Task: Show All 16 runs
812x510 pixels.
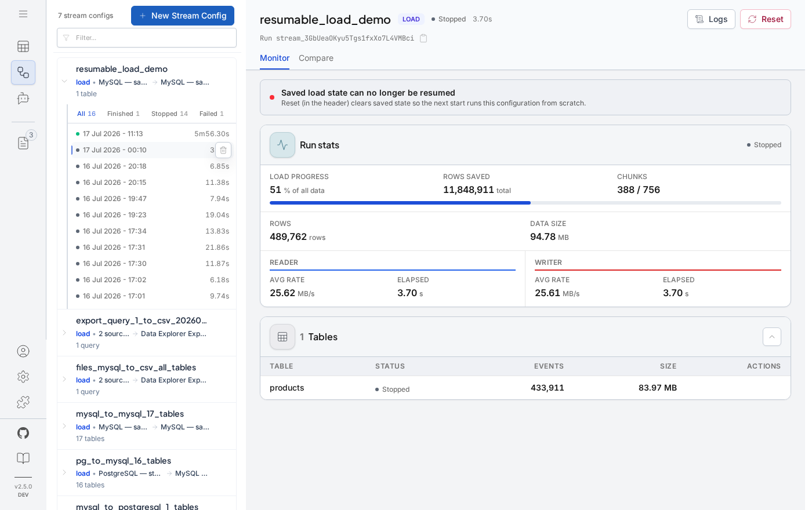Action: pyautogui.click(x=86, y=114)
